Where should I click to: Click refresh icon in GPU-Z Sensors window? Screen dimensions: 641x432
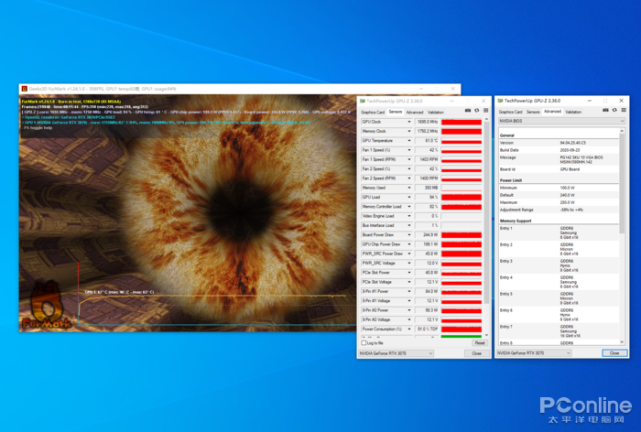(x=477, y=111)
